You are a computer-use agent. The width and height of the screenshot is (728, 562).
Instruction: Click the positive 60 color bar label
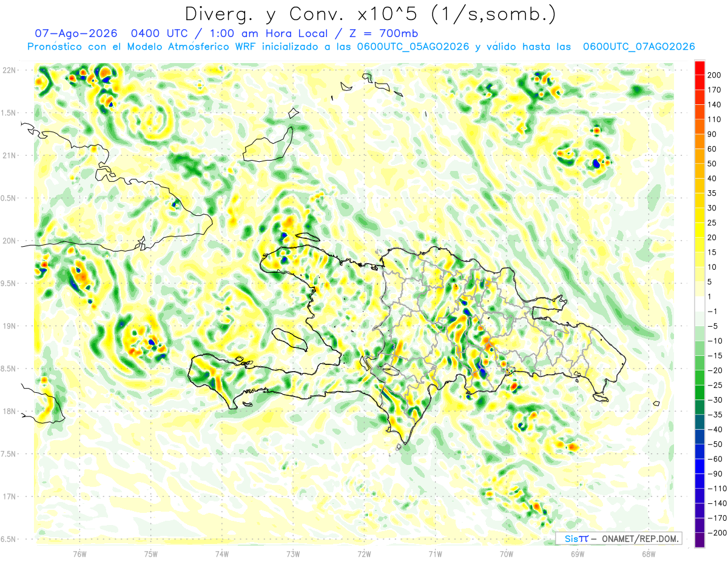pos(713,149)
